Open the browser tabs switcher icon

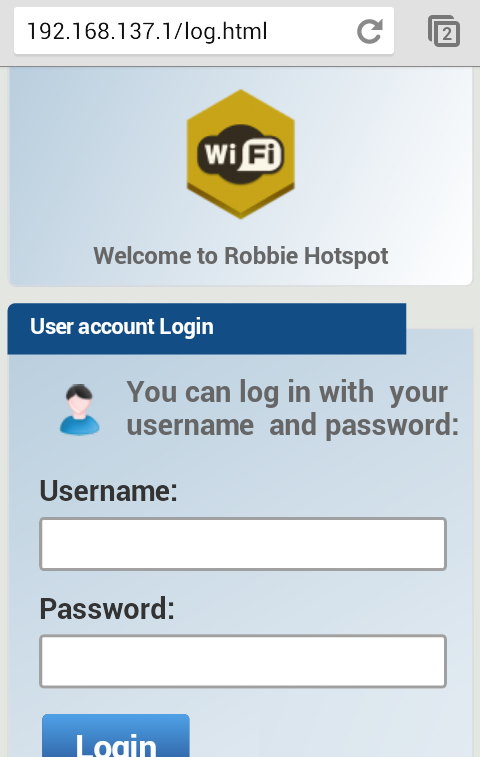(444, 31)
